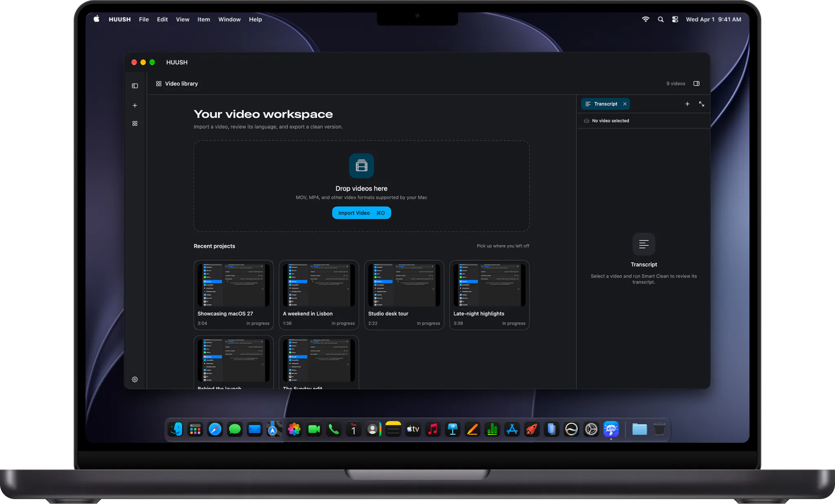This screenshot has width=835, height=504.
Task: Add a new panel tab with plus
Action: point(687,104)
